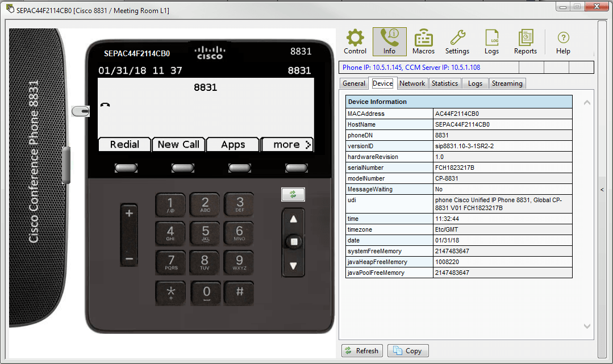Click the green refresh screen icon
Screen dimensions: 613x364
(x=293, y=194)
